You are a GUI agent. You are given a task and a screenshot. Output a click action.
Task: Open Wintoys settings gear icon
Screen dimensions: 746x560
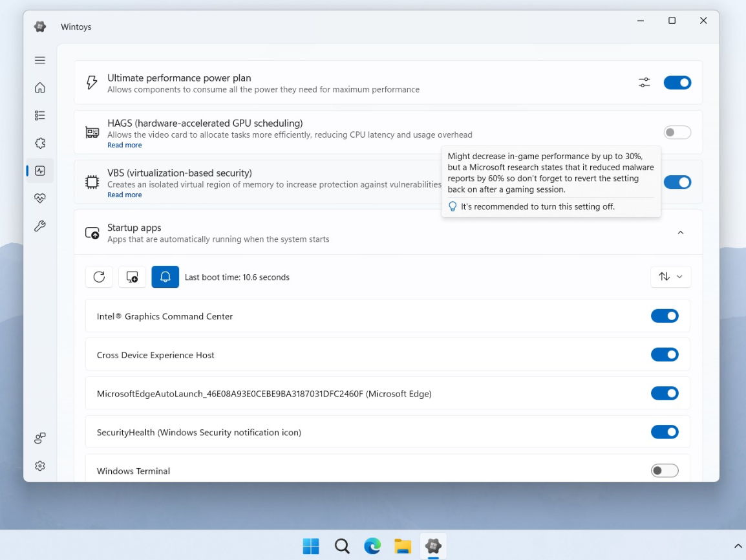(40, 466)
